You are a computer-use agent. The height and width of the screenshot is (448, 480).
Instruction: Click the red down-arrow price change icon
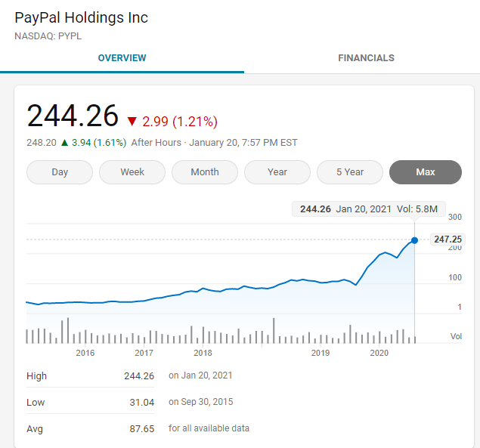[132, 122]
